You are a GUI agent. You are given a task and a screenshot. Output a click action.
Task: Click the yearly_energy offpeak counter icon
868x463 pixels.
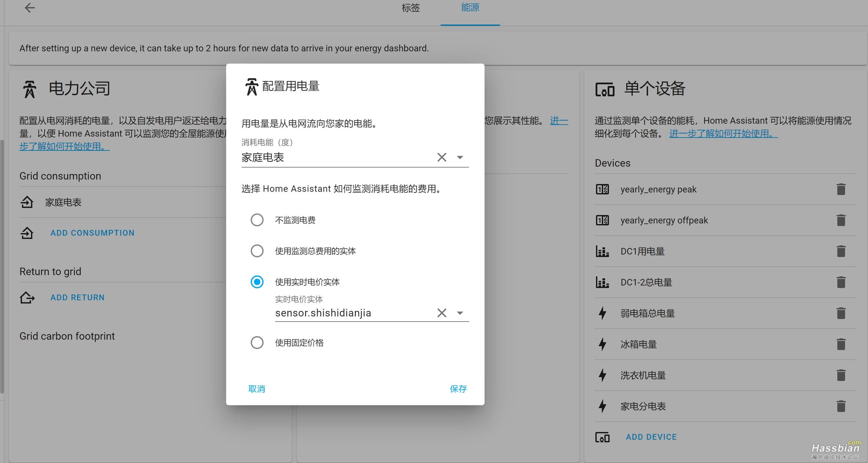[602, 220]
